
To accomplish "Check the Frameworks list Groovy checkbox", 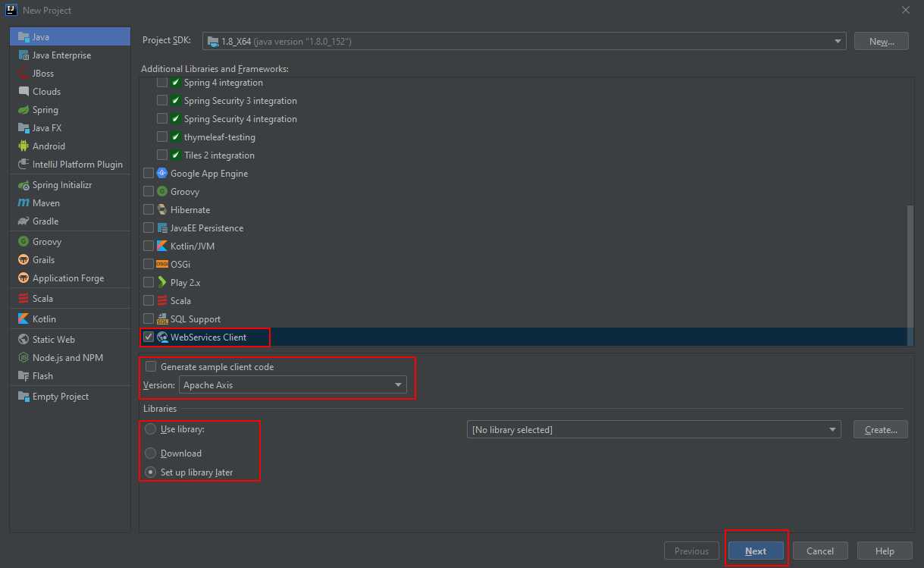I will point(149,191).
